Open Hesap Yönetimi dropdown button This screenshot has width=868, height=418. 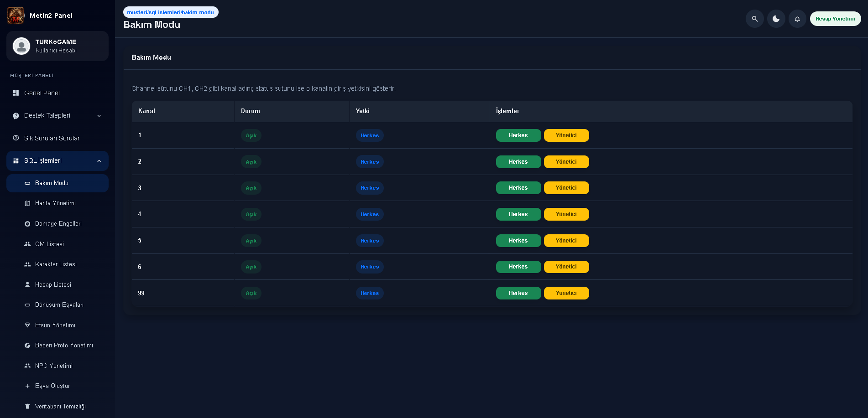pos(835,19)
